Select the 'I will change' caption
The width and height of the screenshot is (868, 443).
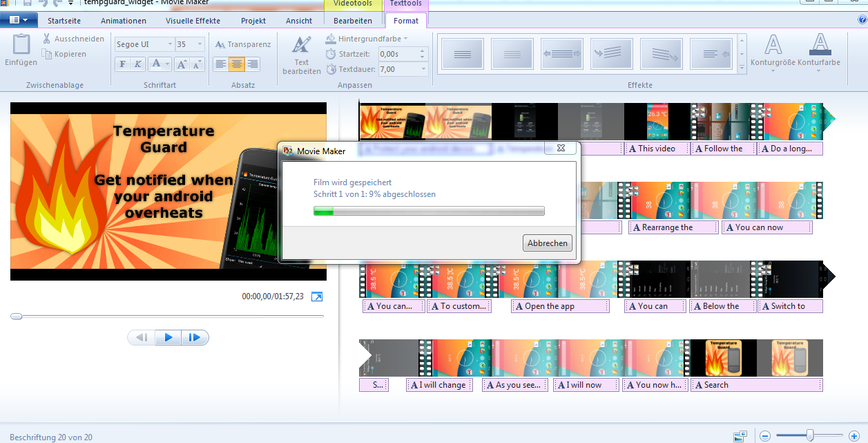click(439, 385)
